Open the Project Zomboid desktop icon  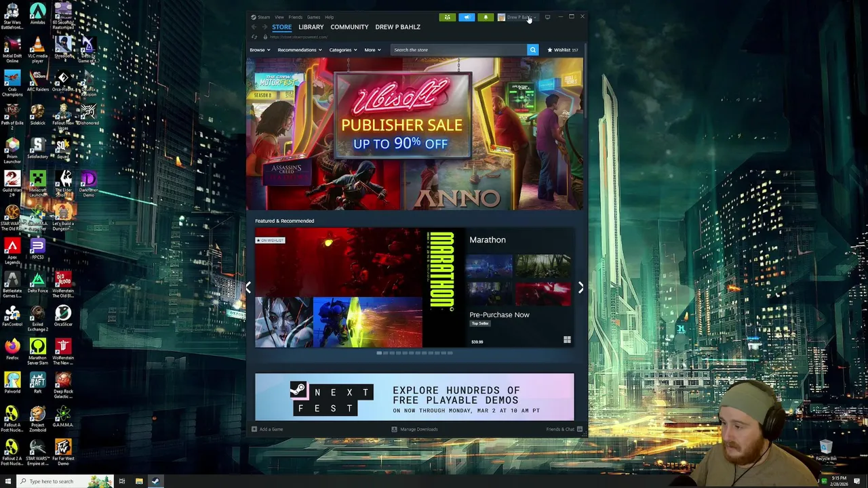pos(38,418)
